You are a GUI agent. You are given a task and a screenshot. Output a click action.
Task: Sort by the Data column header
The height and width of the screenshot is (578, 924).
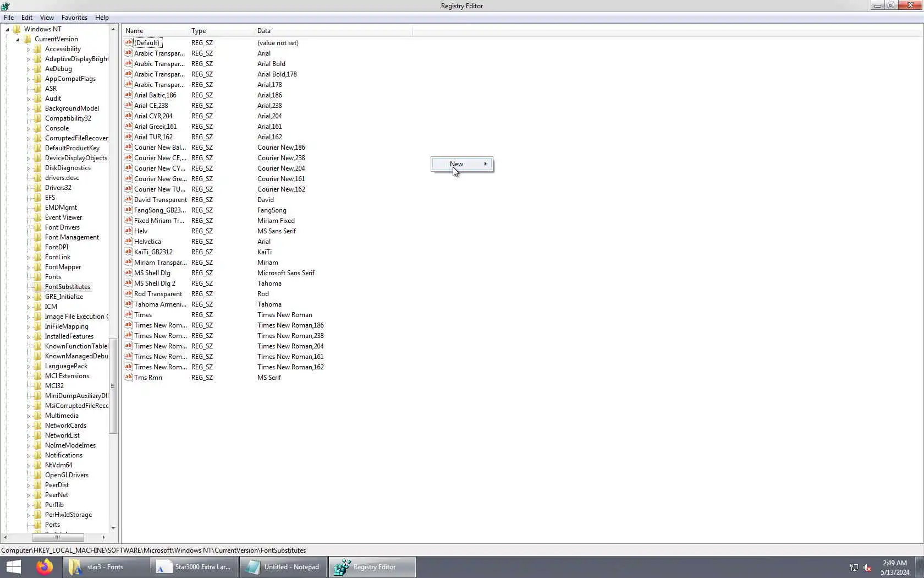(333, 31)
